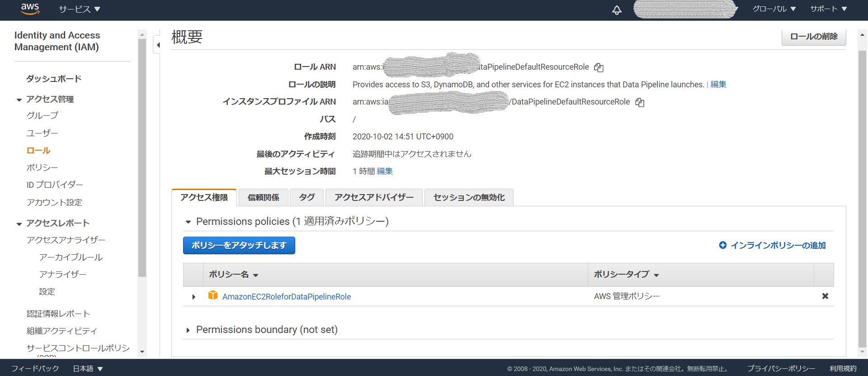Open ポリシー in the sidebar
This screenshot has width=868, height=376.
click(42, 167)
